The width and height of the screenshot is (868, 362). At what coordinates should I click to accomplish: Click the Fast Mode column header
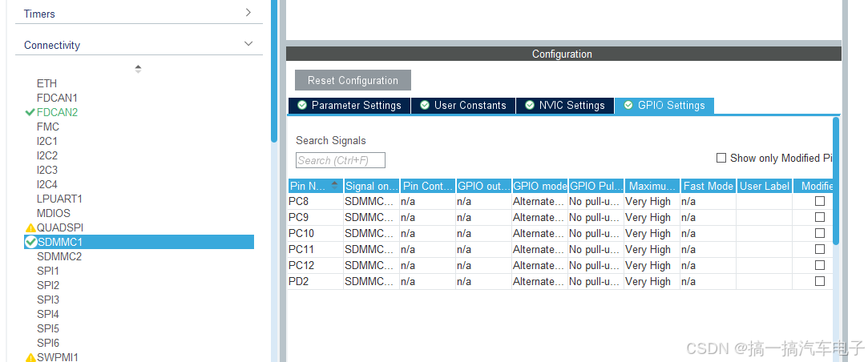tap(708, 186)
